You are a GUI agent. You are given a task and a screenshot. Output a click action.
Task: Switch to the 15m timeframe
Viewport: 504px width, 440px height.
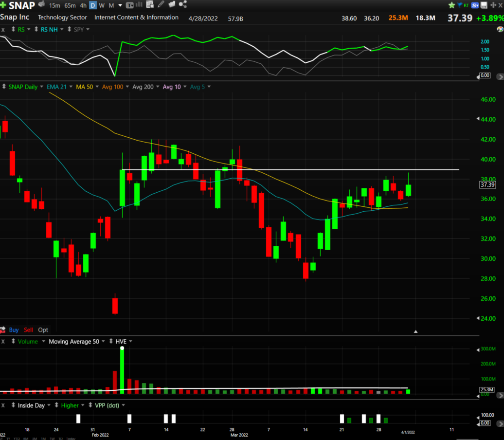click(54, 5)
